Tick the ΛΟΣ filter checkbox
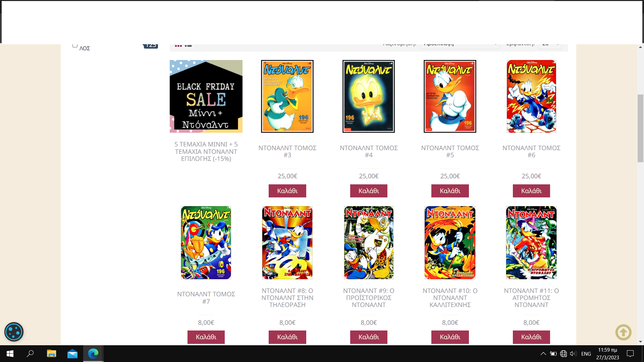This screenshot has width=644, height=362. [x=75, y=46]
